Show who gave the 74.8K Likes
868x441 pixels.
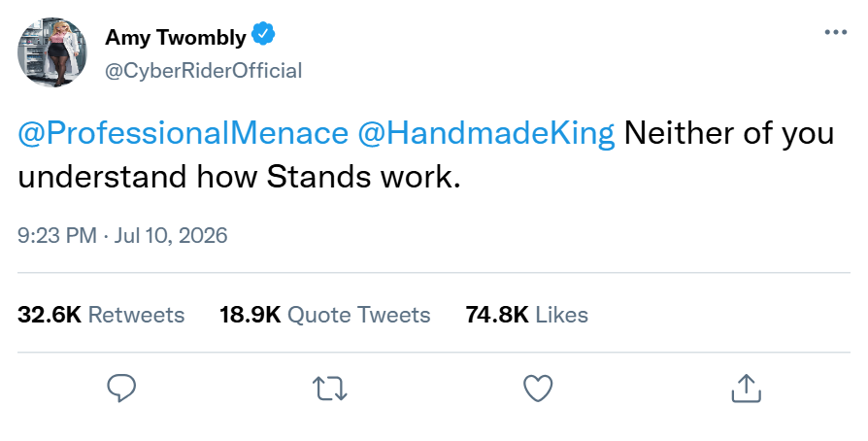[x=526, y=315]
